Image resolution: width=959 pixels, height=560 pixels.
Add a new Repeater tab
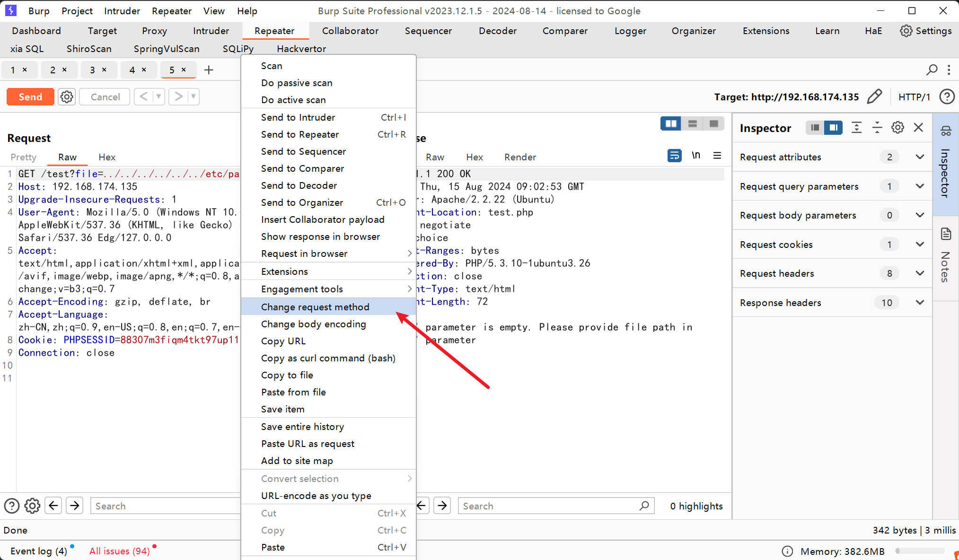(209, 70)
